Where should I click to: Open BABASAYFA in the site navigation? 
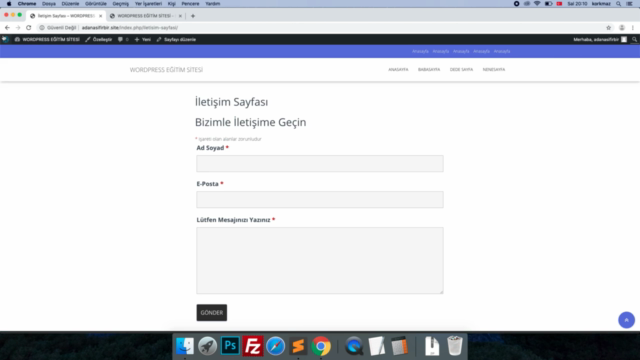(x=429, y=69)
